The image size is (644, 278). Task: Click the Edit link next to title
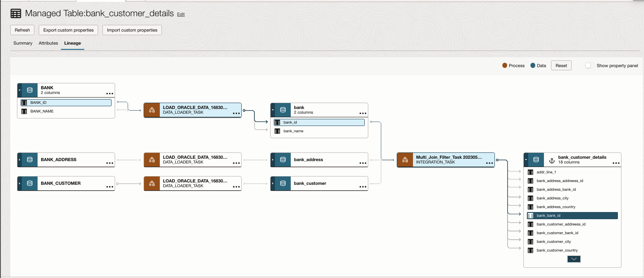[181, 15]
